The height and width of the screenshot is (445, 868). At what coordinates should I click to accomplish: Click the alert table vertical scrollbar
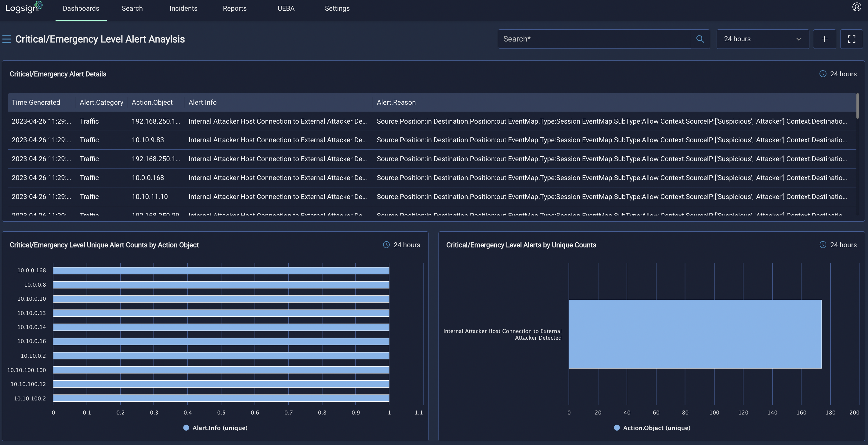pos(857,106)
